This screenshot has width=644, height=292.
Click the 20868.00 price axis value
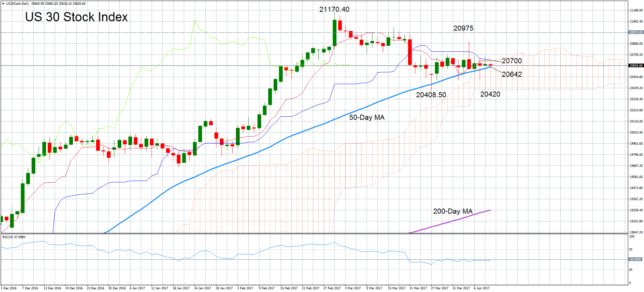pyautogui.click(x=636, y=44)
